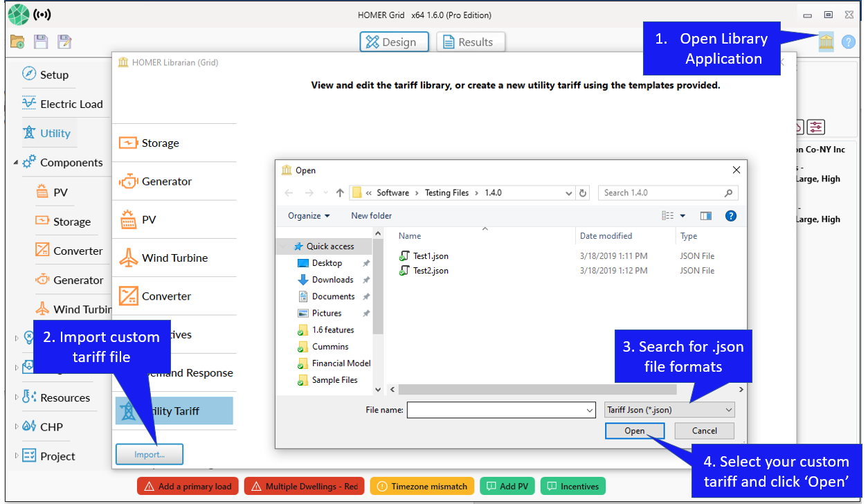The height and width of the screenshot is (504, 868).
Task: Open the Library application icon
Action: (826, 42)
